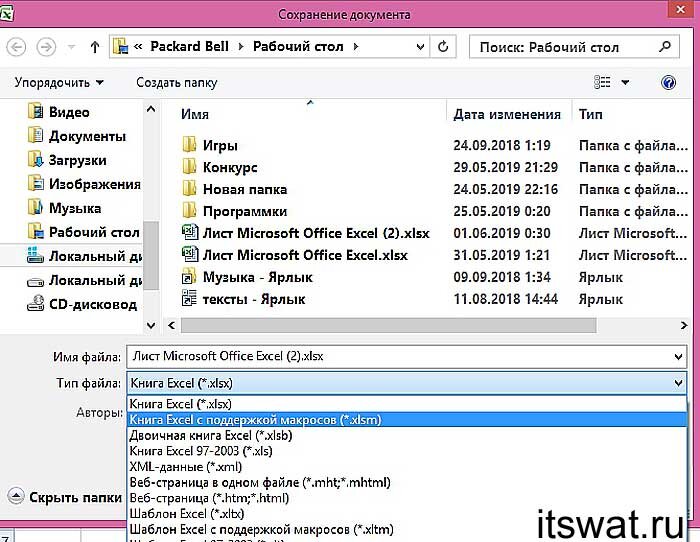Image resolution: width=700 pixels, height=542 pixels.
Task: Choose Веб-страница (*.htm;*.html) file type
Action: 407,498
